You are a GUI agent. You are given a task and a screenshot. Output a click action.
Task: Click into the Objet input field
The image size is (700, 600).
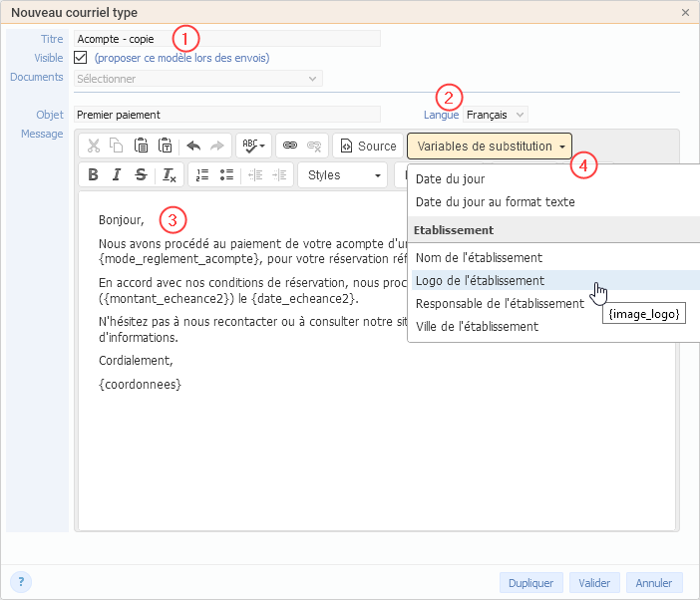click(x=227, y=115)
